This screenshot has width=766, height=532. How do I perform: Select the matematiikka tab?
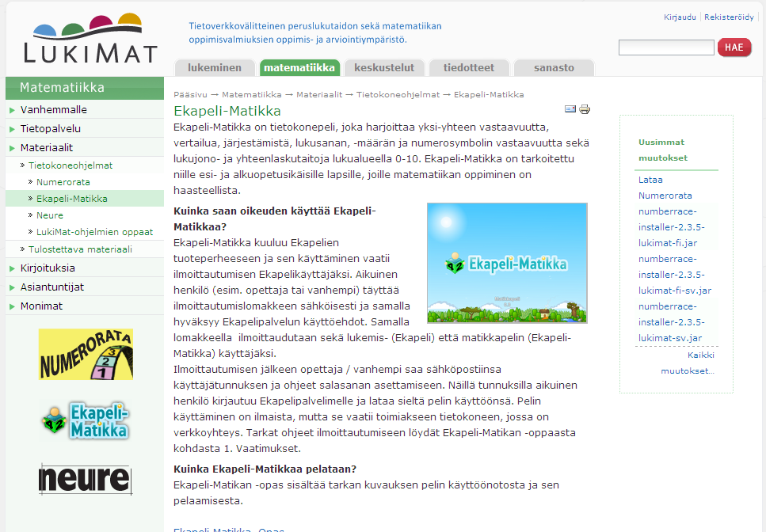tap(299, 68)
